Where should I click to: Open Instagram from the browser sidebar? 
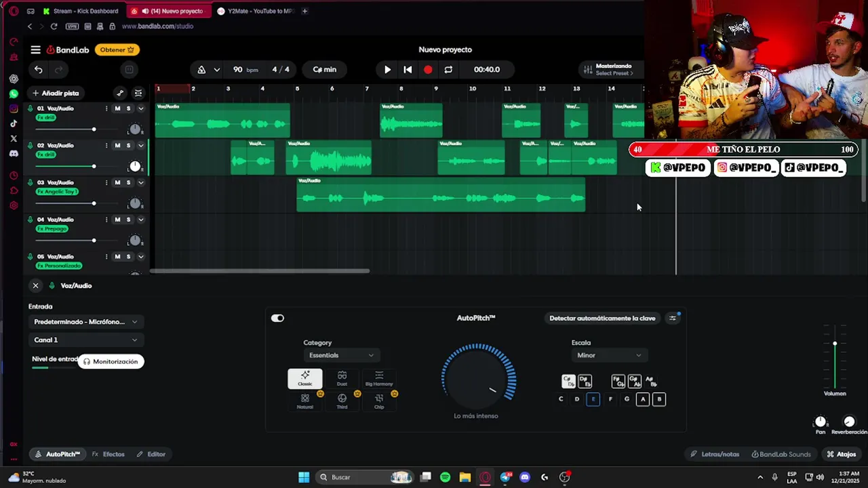(14, 108)
